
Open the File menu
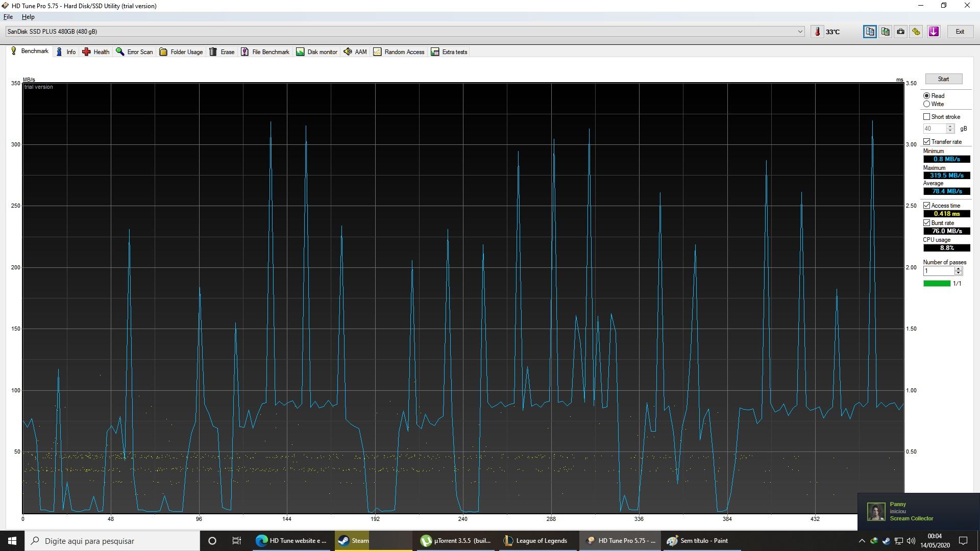(x=8, y=17)
